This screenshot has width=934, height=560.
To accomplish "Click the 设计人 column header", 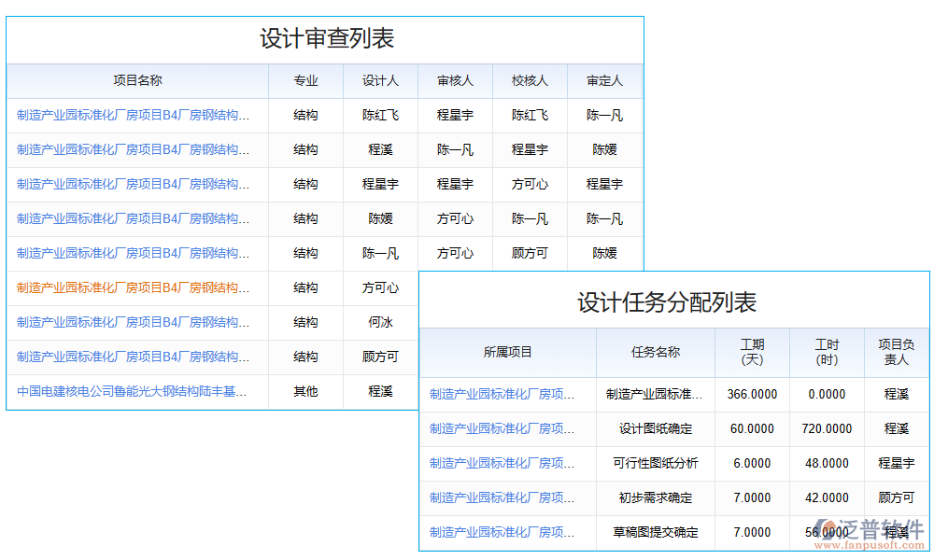I will click(x=380, y=81).
